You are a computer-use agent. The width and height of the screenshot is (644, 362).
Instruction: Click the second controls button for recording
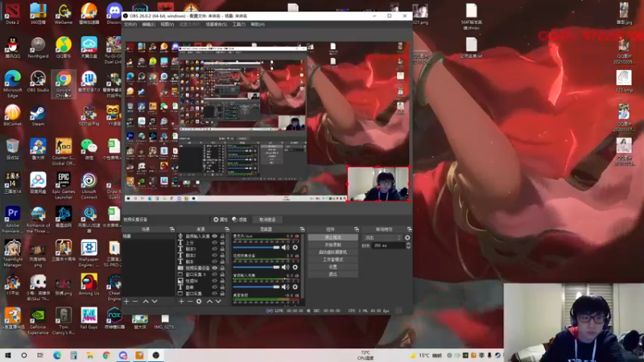coord(332,245)
